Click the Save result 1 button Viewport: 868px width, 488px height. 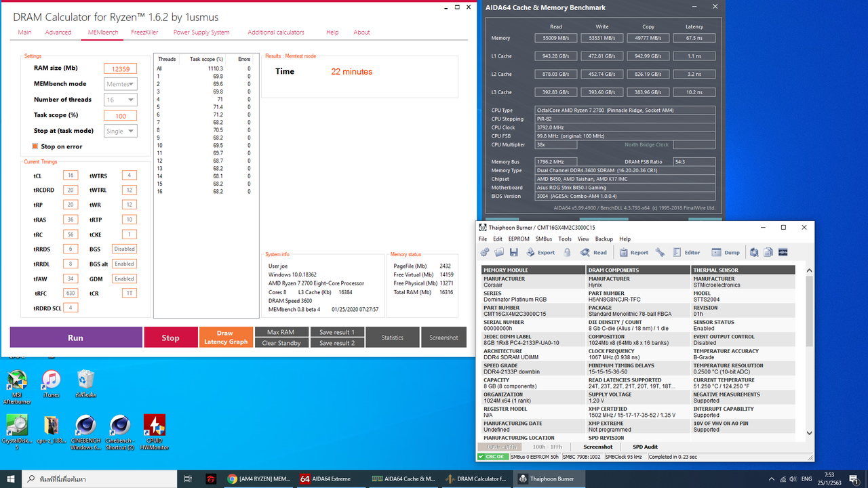click(337, 332)
